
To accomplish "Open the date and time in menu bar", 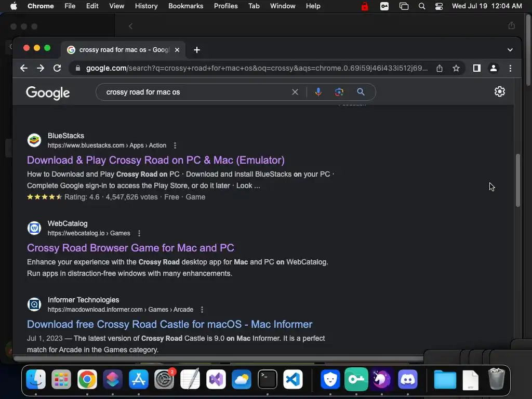I will pyautogui.click(x=487, y=6).
